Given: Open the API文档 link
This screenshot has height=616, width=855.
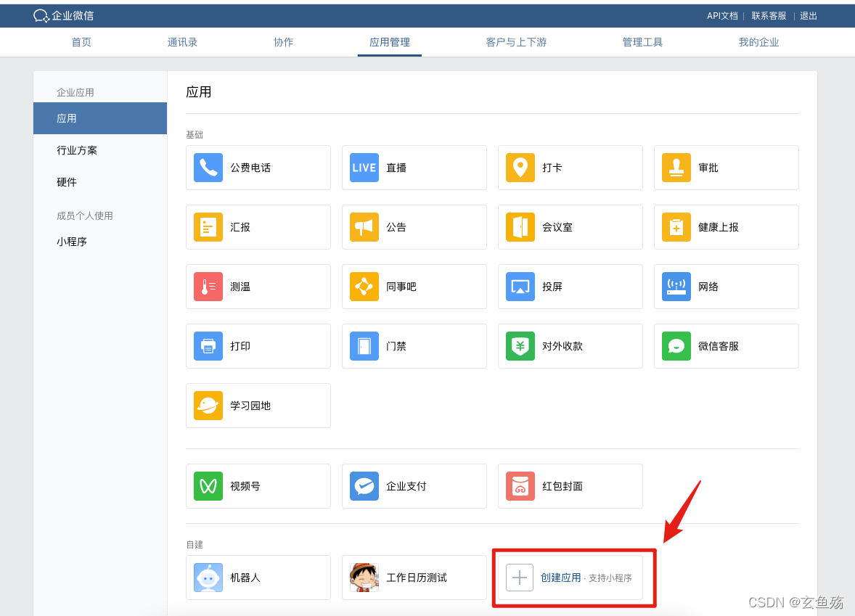Looking at the screenshot, I should [x=722, y=16].
